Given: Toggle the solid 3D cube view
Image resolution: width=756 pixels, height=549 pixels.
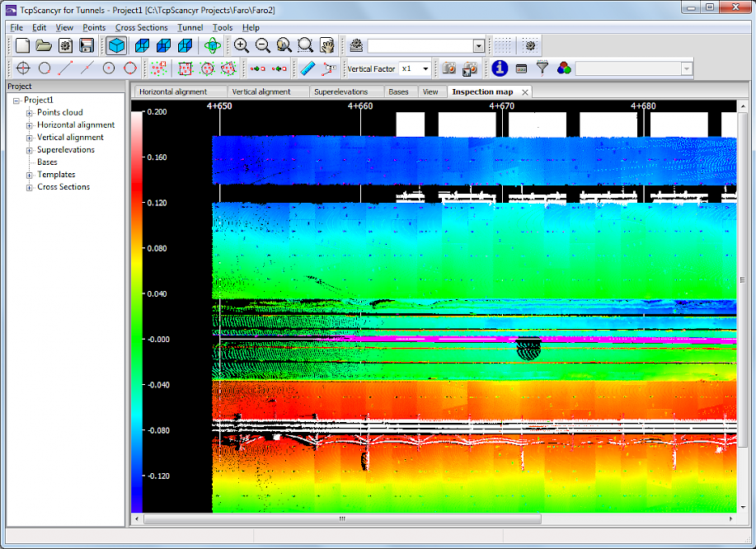Looking at the screenshot, I should [x=117, y=45].
